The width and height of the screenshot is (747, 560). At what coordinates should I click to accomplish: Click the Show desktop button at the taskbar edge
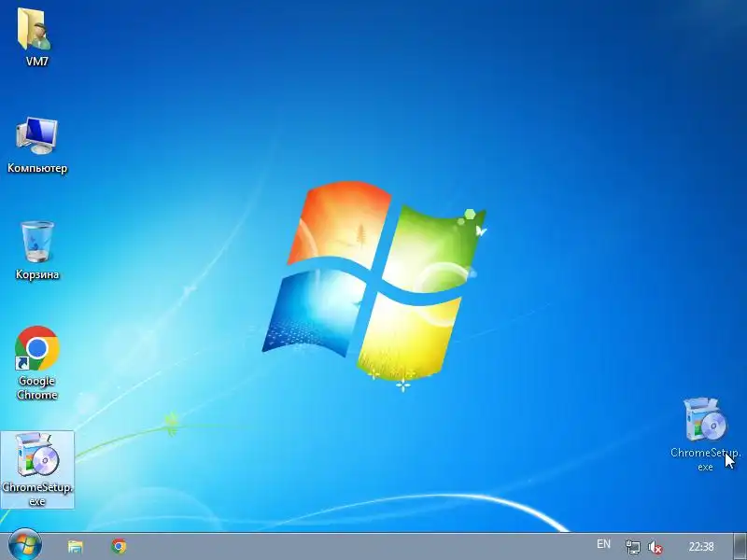[740, 546]
